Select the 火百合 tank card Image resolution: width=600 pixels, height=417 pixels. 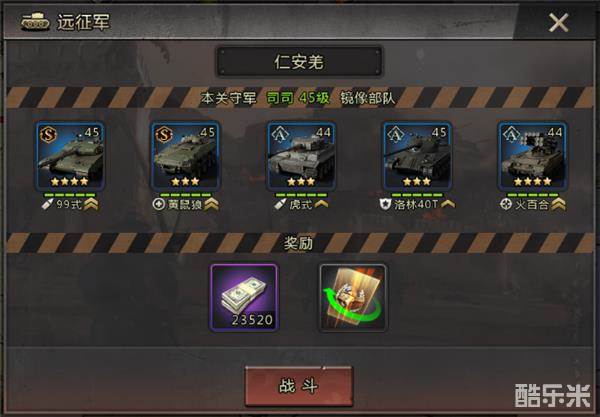point(532,156)
